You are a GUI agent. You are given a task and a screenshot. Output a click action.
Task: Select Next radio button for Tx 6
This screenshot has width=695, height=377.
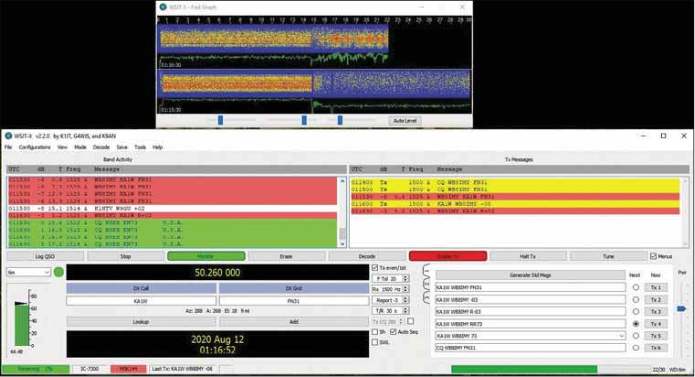(x=636, y=348)
